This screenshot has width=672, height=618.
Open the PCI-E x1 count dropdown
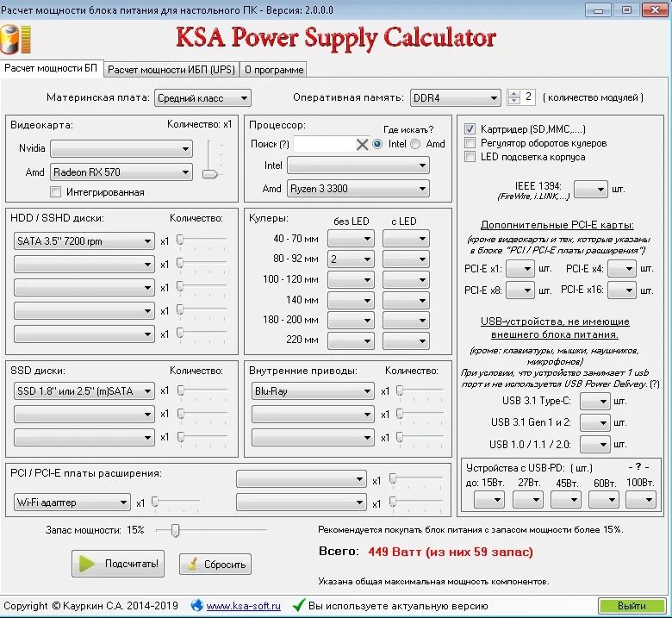[520, 269]
